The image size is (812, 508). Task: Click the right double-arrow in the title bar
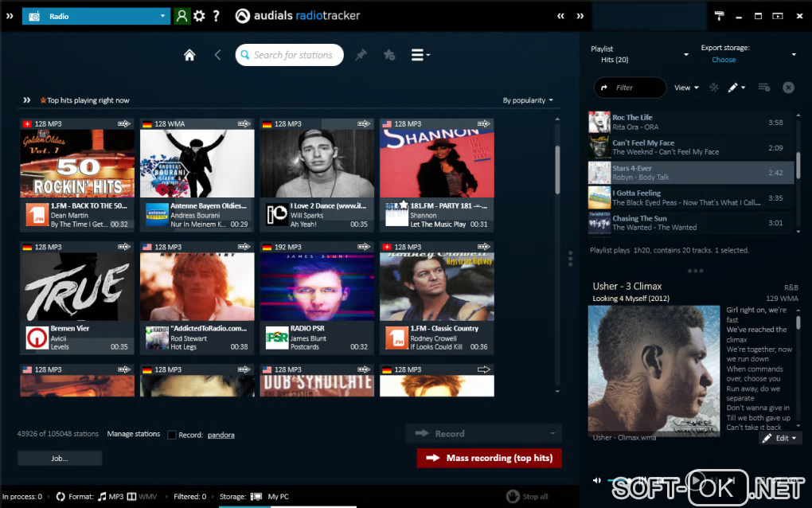580,16
